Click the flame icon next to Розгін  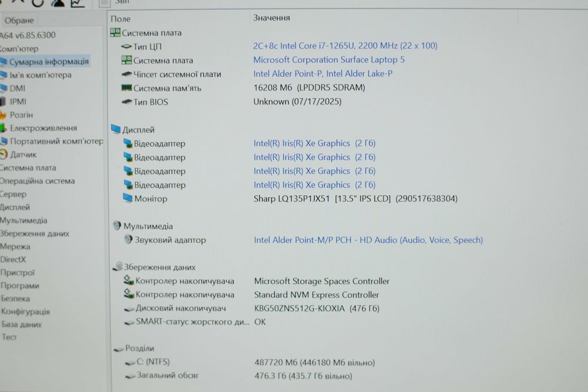click(x=3, y=115)
